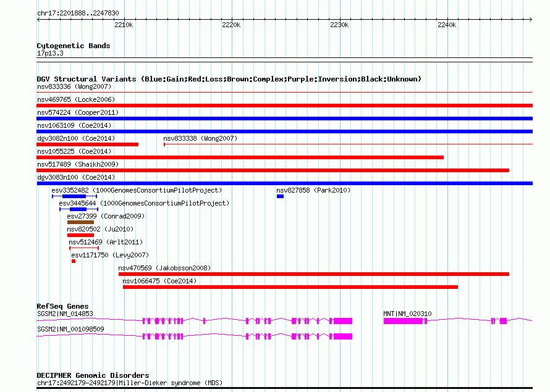The width and height of the screenshot is (550, 392).
Task: Select variant nsv469765 (Locke2006) label
Action: (76, 99)
